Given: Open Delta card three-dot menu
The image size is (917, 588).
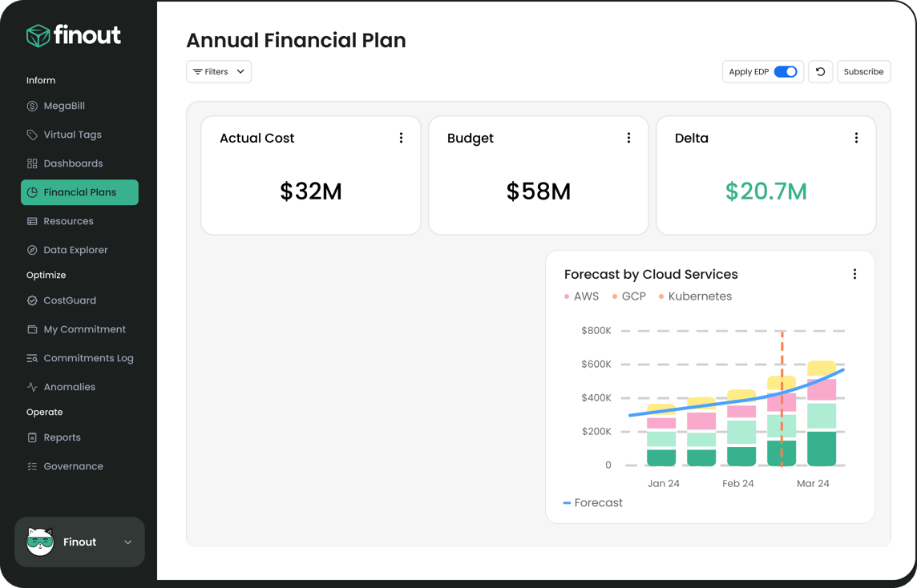Looking at the screenshot, I should (x=856, y=138).
